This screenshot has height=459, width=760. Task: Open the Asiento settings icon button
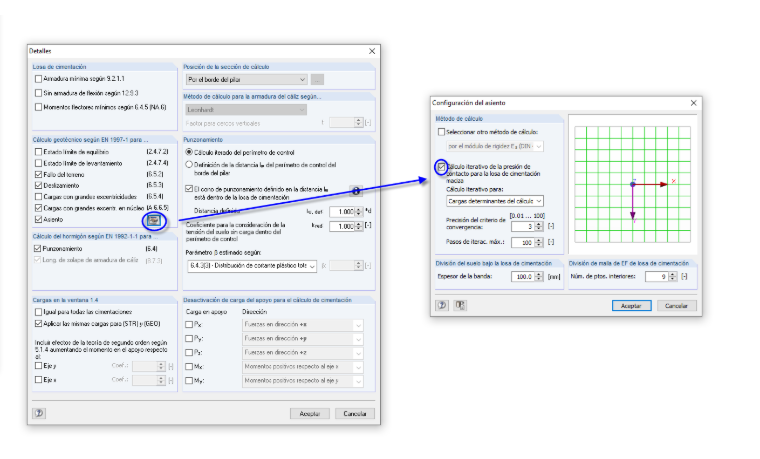click(x=154, y=221)
